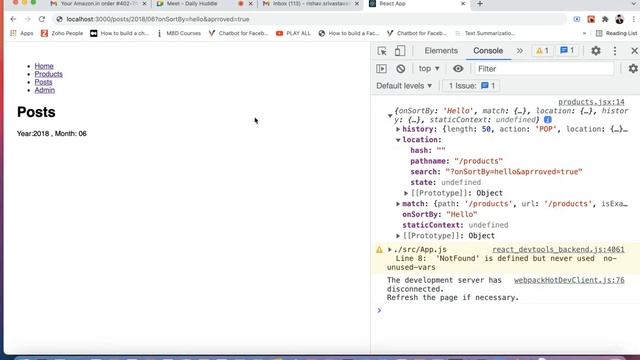
Task: Click the pathname "/products" value
Action: coord(478,161)
